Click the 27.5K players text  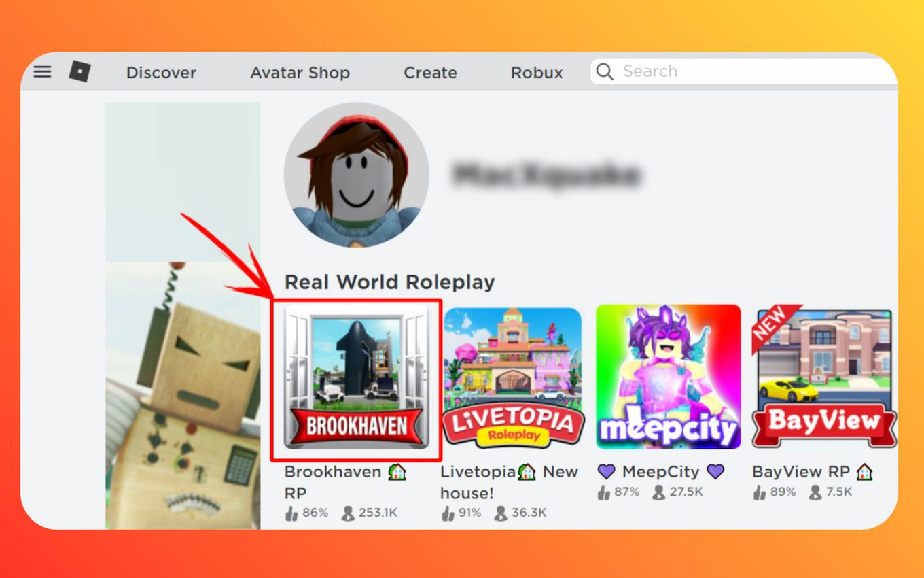(686, 492)
